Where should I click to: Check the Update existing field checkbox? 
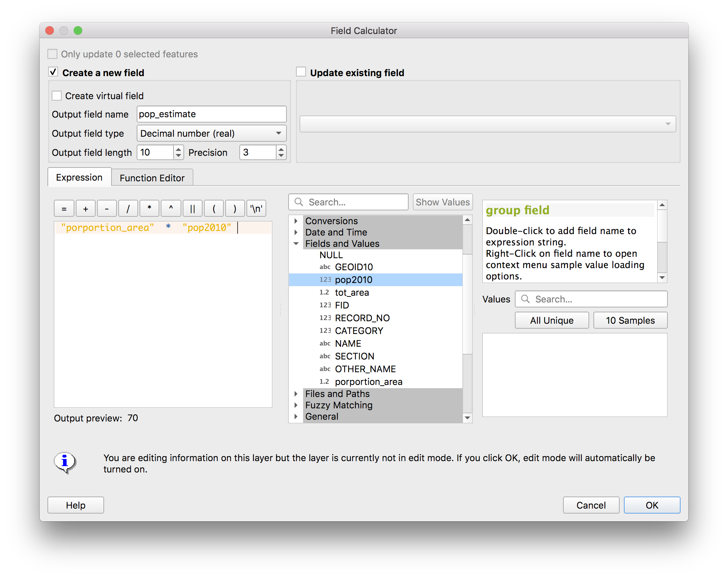pos(301,72)
